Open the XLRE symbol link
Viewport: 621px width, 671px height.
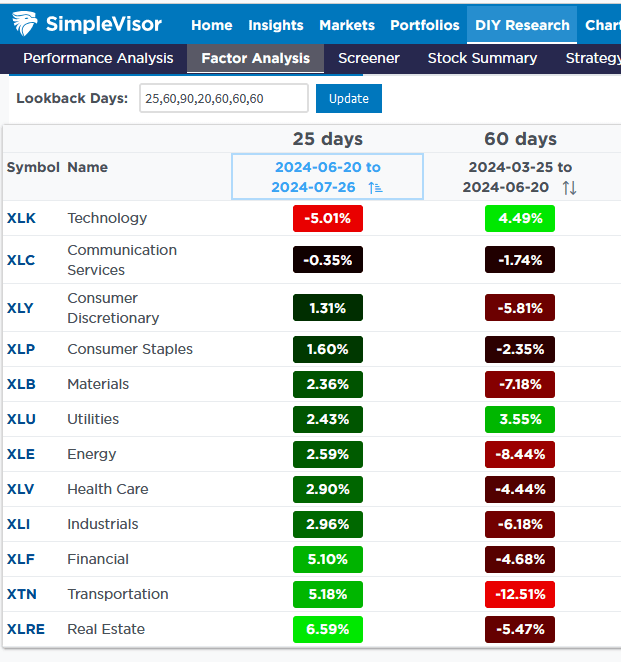pos(25,629)
